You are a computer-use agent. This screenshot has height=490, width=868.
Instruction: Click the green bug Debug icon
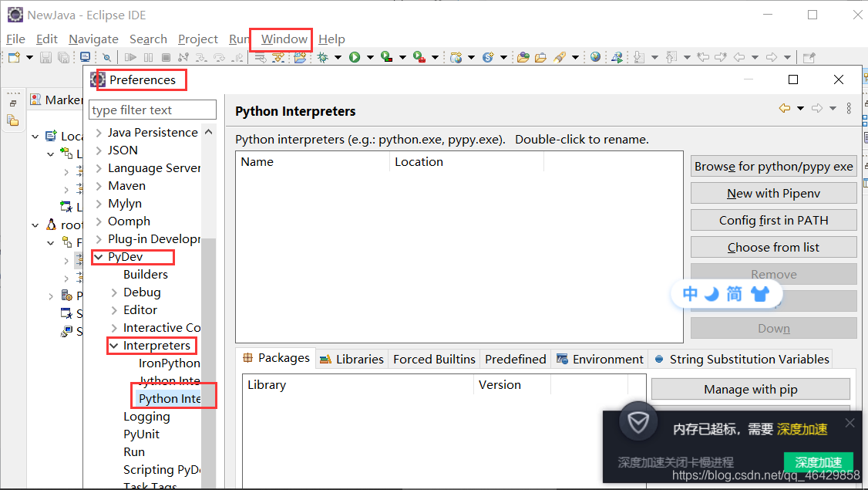click(x=323, y=57)
